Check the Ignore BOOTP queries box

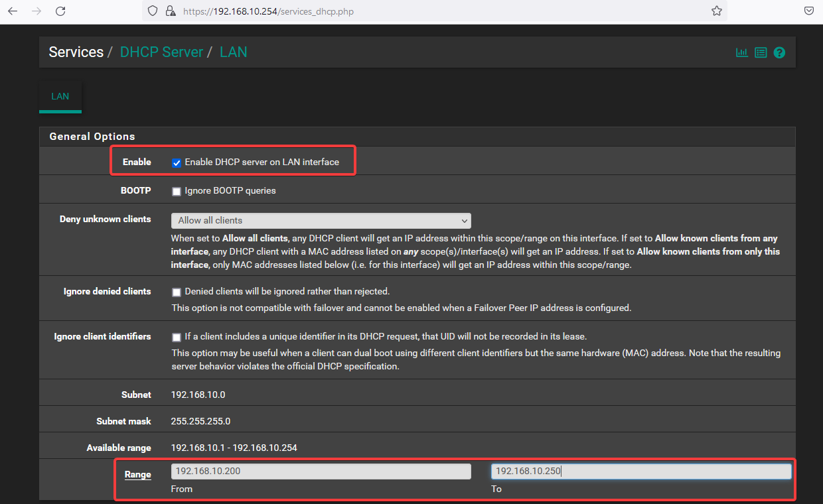pyautogui.click(x=177, y=192)
